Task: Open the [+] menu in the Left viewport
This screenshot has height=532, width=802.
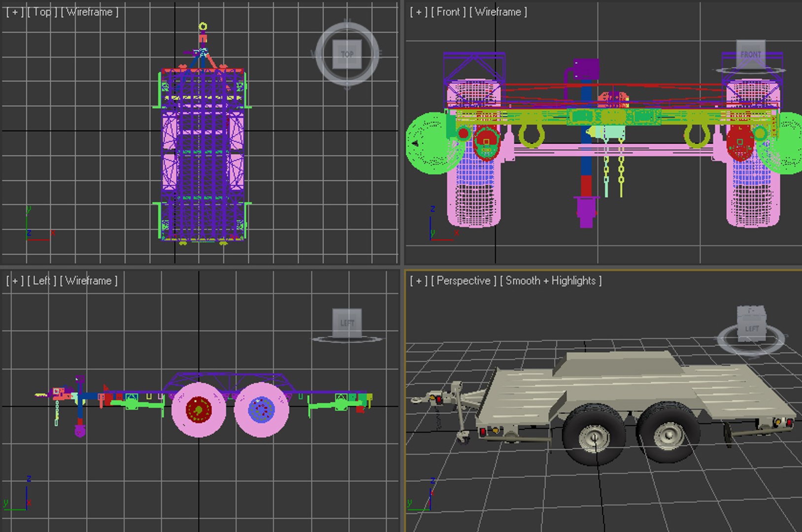Action: point(15,281)
